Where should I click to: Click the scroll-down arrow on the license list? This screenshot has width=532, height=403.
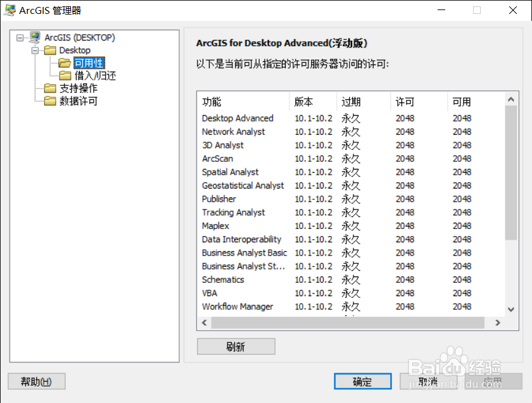(x=510, y=310)
